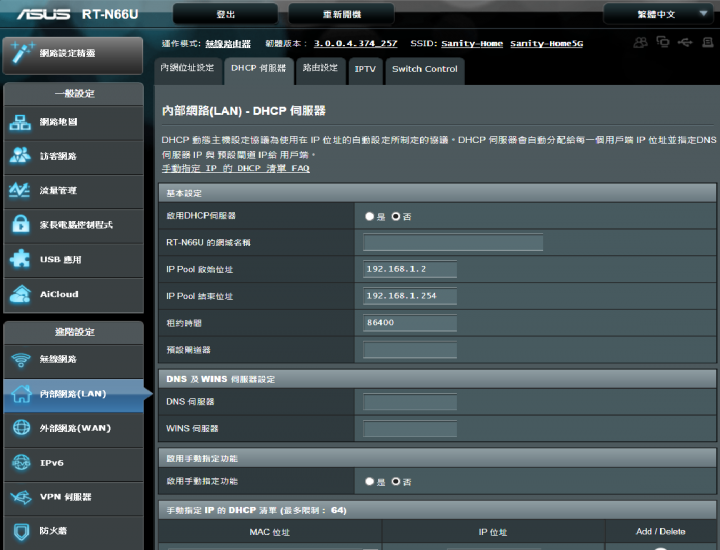Open 網路地圖 network map icon

click(x=20, y=122)
